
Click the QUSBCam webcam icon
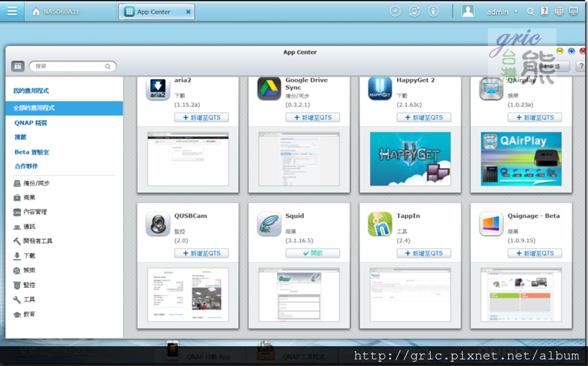tap(158, 224)
